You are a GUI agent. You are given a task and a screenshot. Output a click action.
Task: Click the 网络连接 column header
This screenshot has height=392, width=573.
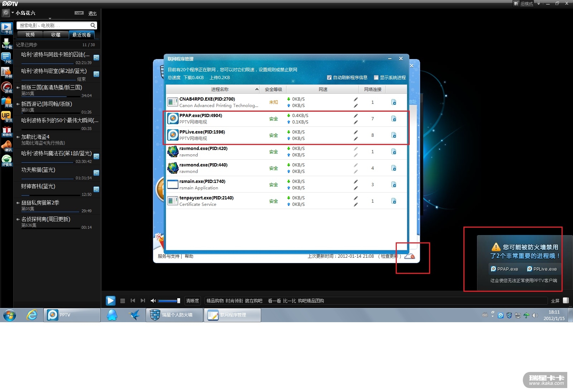[373, 89]
